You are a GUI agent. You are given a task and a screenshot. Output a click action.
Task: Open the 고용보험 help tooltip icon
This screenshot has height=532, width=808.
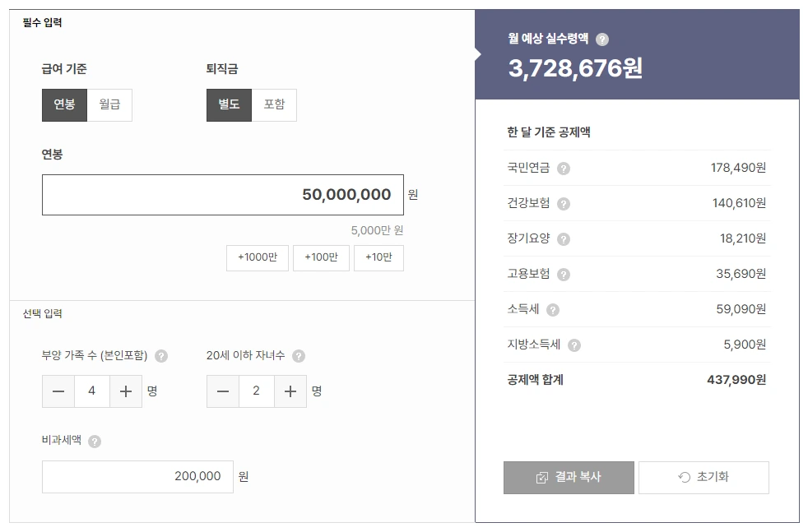[x=564, y=274]
